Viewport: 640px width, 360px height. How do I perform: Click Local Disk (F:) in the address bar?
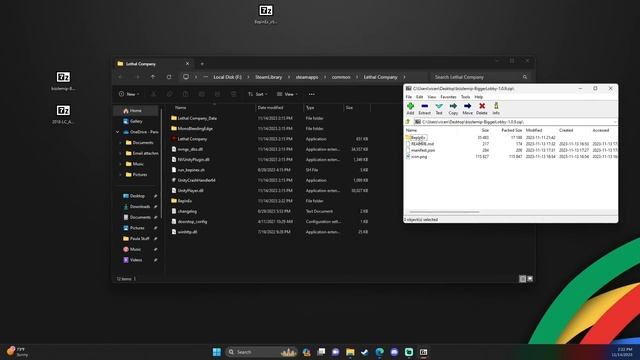pyautogui.click(x=227, y=77)
